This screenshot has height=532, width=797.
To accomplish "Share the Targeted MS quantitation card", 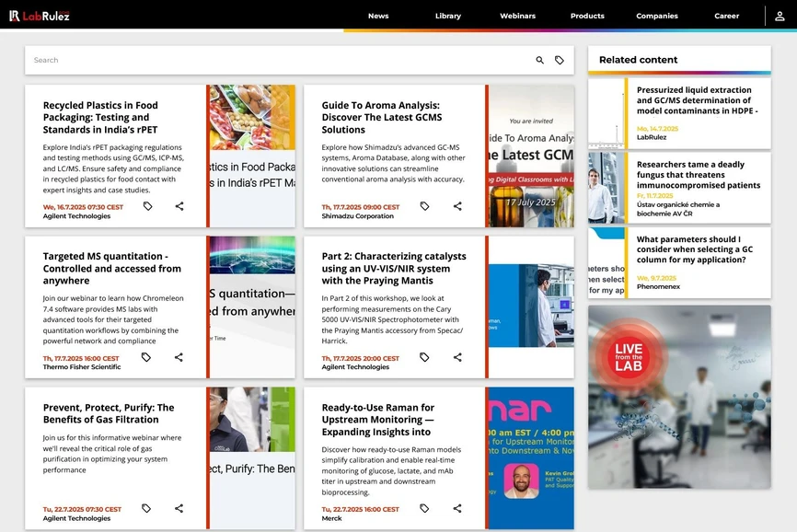I will 179,357.
